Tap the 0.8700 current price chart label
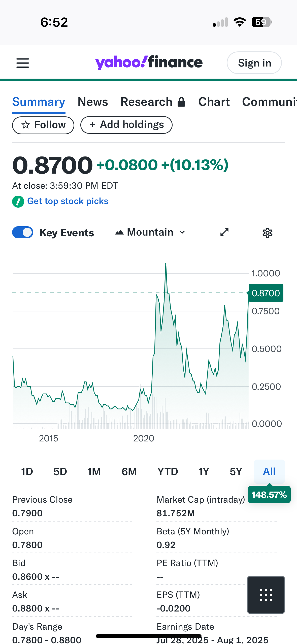This screenshot has width=297, height=644. coord(266,293)
